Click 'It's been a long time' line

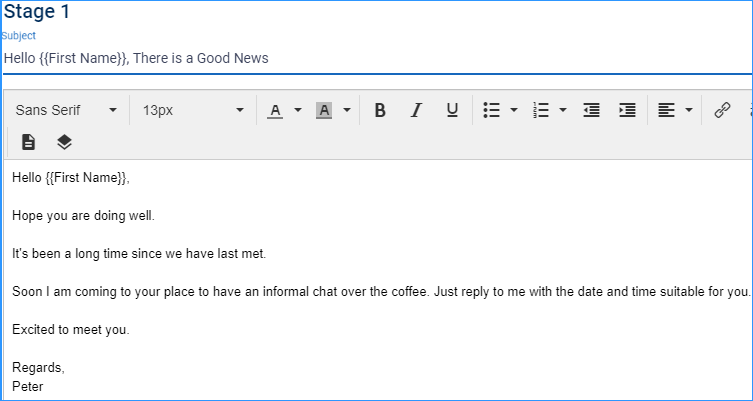click(x=139, y=254)
